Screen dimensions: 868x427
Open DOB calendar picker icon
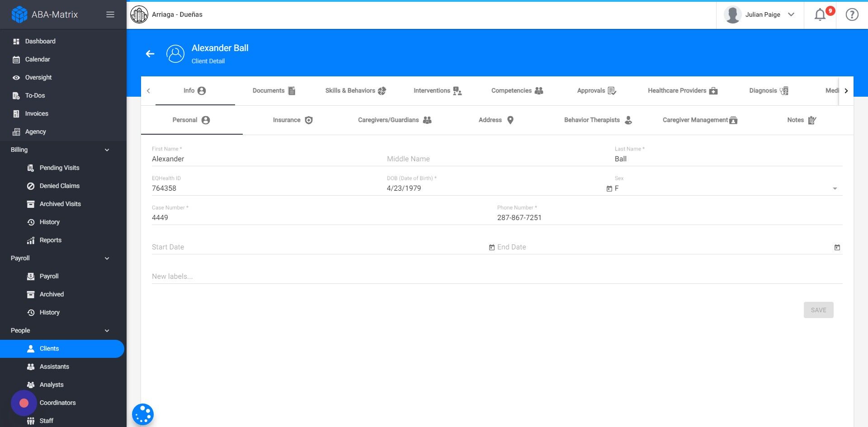point(609,188)
